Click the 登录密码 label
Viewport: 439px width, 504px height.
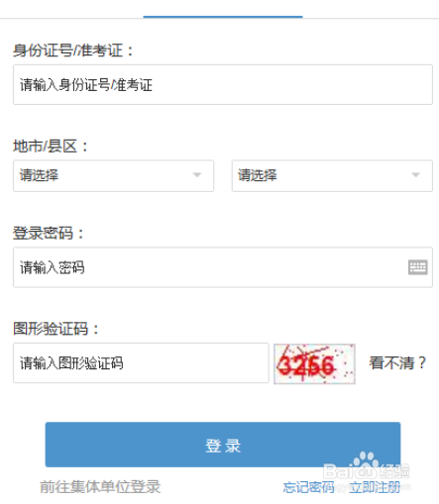point(49,234)
